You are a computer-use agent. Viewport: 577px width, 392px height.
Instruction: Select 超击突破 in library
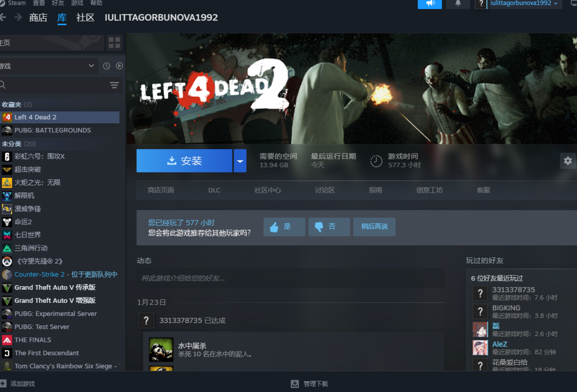[x=60, y=169]
